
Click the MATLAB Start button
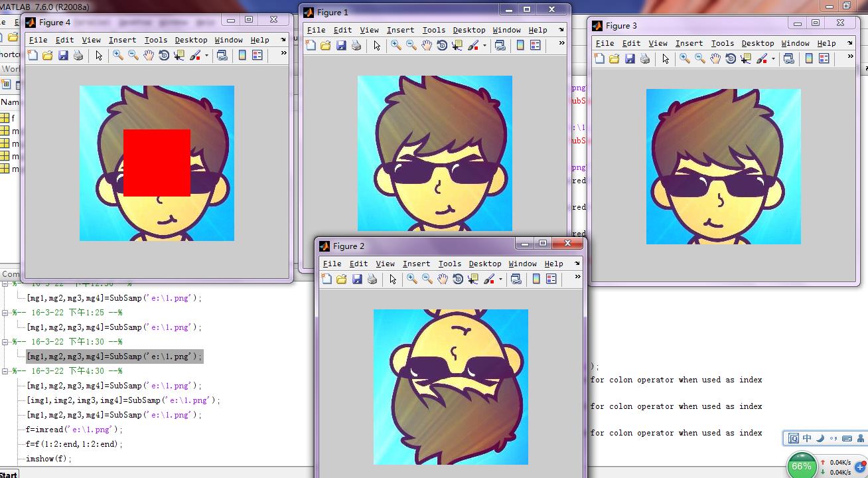(9, 474)
